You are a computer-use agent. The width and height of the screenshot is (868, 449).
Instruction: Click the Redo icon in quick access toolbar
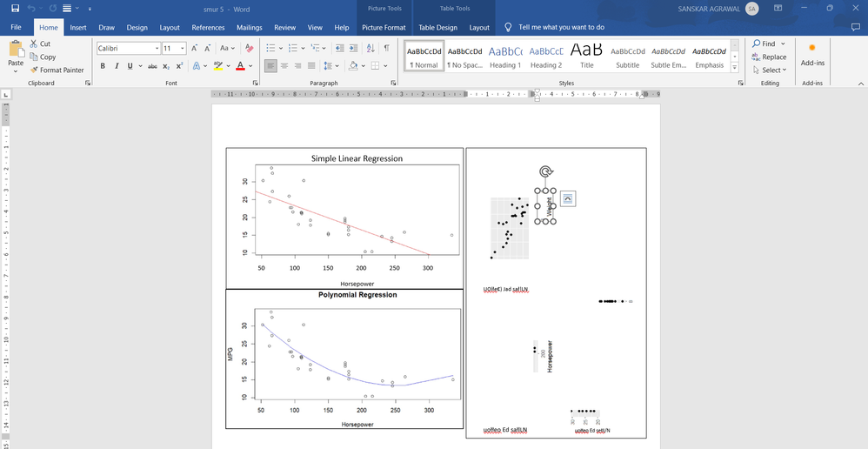pos(53,9)
